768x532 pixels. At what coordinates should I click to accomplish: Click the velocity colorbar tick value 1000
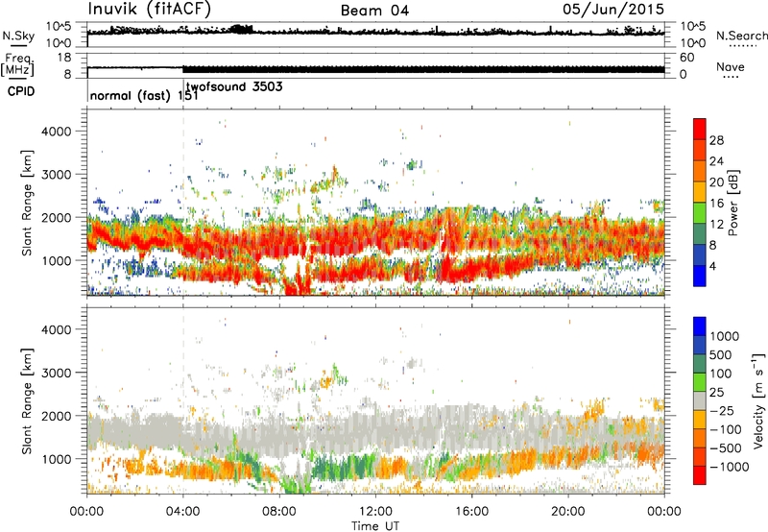click(724, 336)
